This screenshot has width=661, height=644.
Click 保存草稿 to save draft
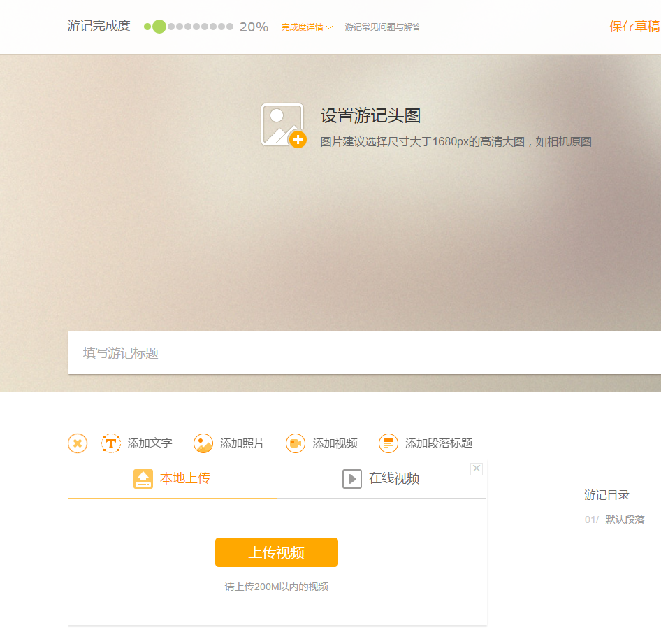coord(634,26)
